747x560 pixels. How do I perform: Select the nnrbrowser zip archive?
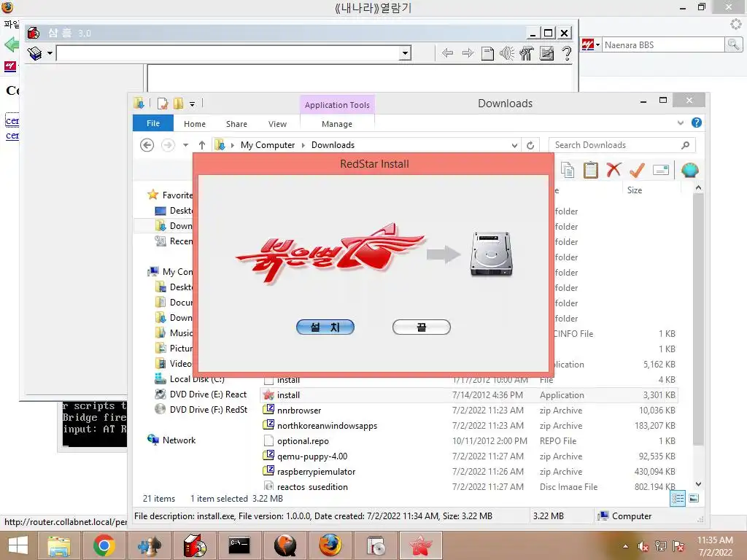pos(469,410)
